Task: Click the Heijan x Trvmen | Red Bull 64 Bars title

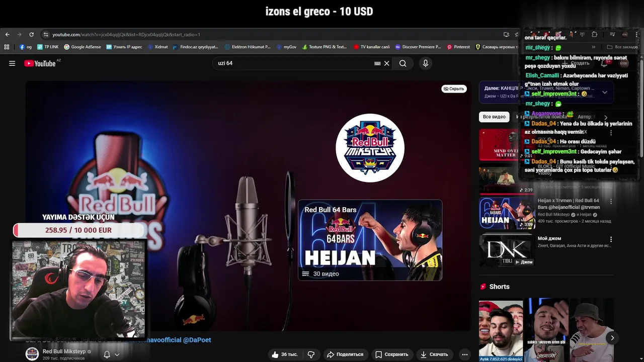Action: pyautogui.click(x=569, y=204)
